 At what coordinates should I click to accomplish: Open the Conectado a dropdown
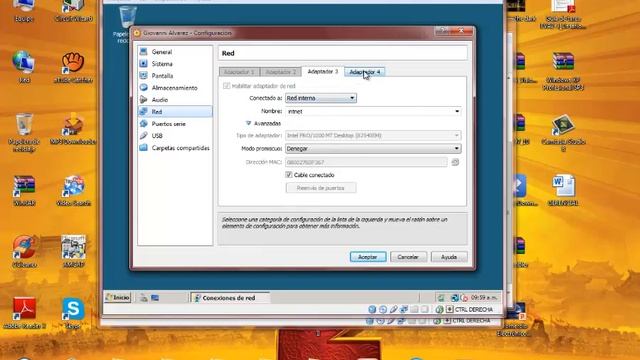coord(320,98)
